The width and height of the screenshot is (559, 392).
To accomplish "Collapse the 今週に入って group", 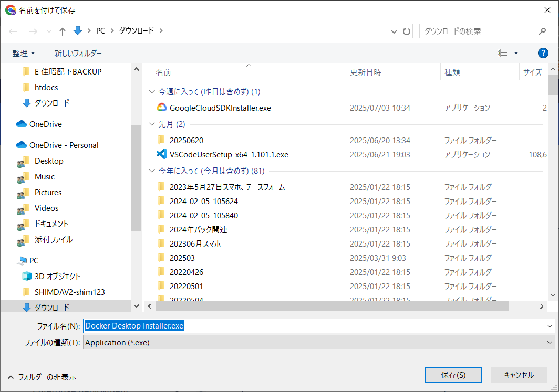I will (152, 92).
